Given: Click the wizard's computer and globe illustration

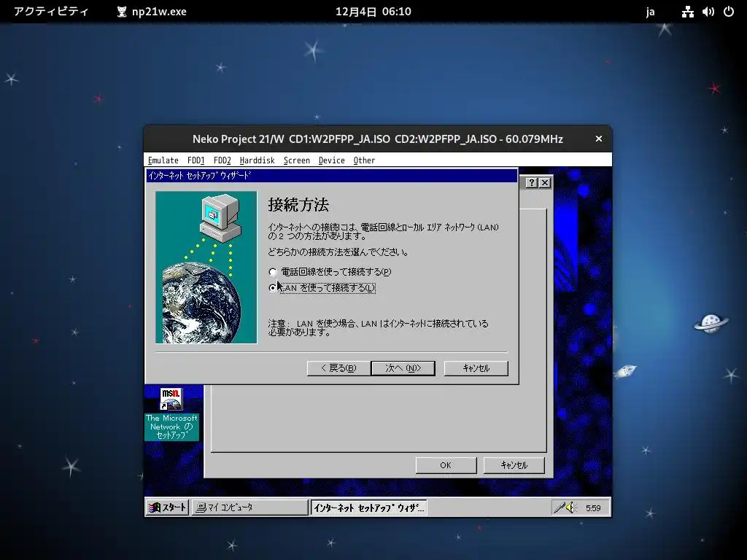Looking at the screenshot, I should pyautogui.click(x=206, y=267).
